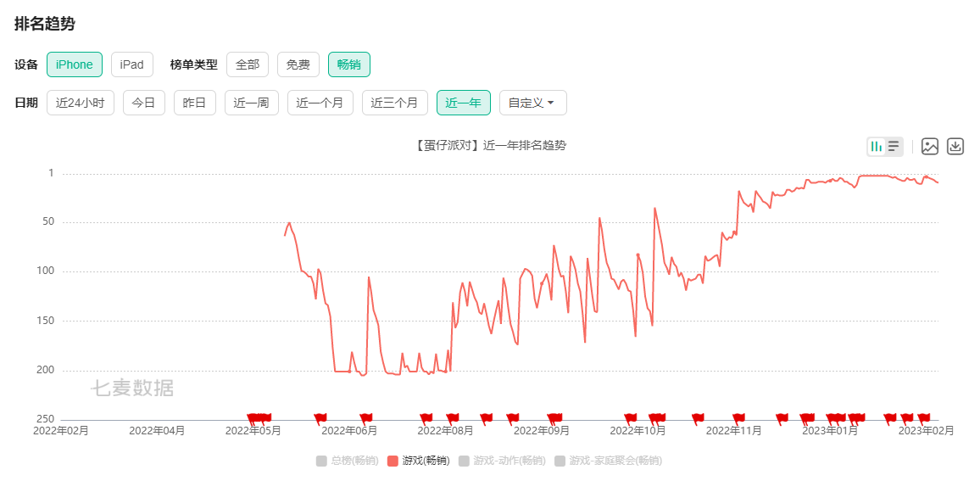Click red 游戏(畅销) legend swatch
This screenshot has height=481, width=980.
pos(393,461)
